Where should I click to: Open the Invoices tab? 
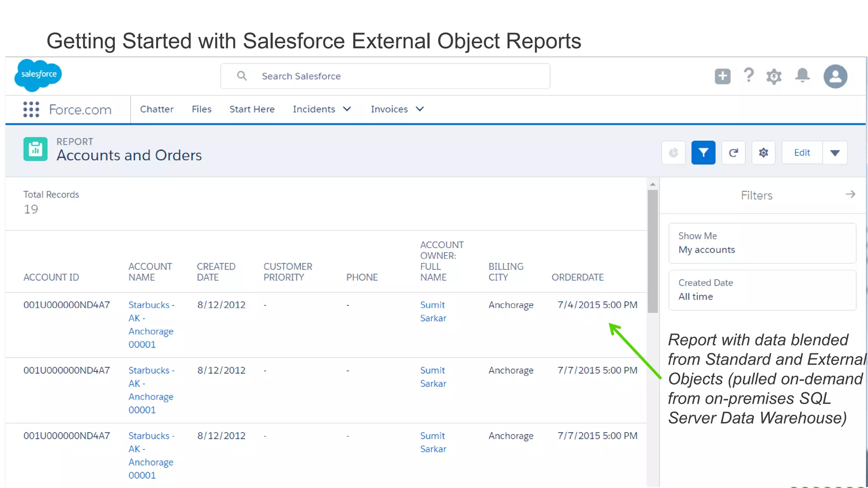[389, 109]
